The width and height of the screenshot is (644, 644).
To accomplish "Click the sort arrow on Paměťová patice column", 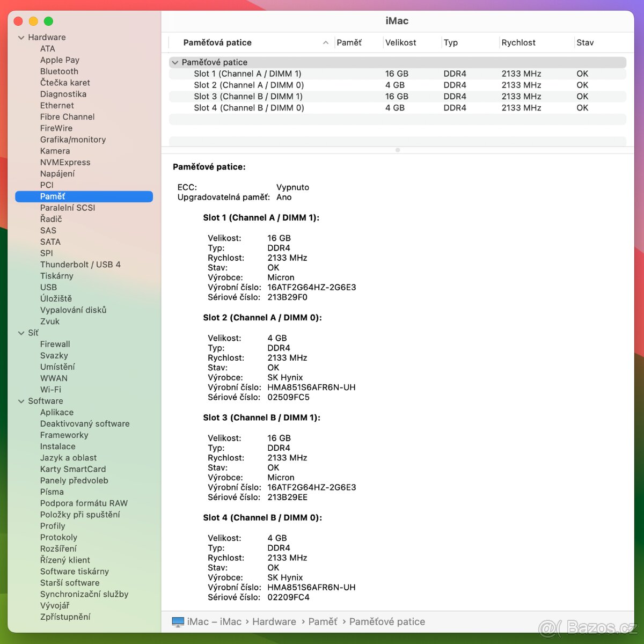I will pyautogui.click(x=326, y=42).
